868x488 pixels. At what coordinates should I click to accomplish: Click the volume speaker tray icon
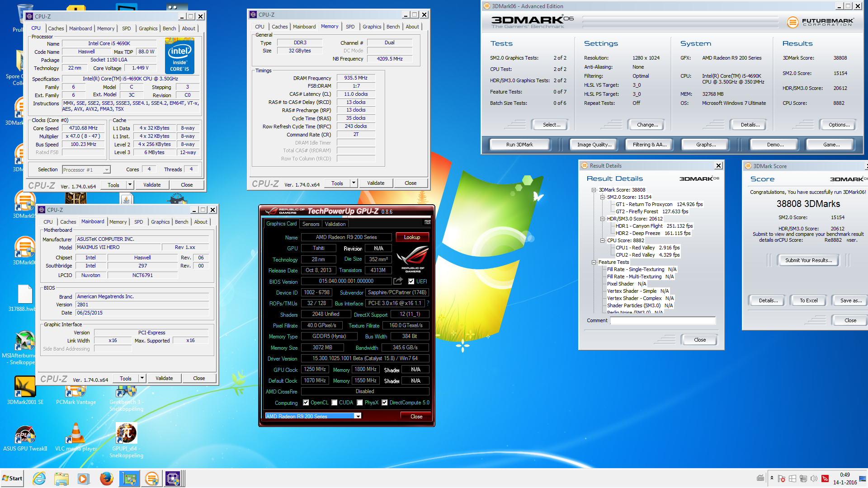coord(814,479)
